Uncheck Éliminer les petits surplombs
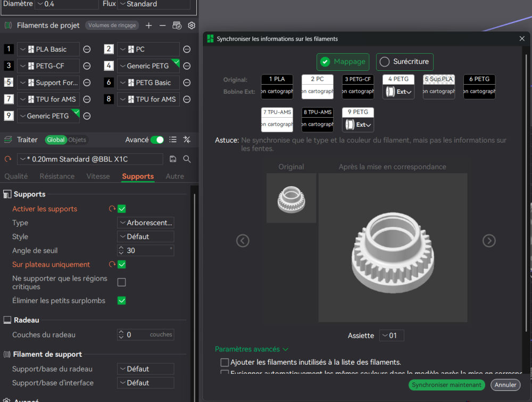Image resolution: width=532 pixels, height=402 pixels. click(x=121, y=300)
